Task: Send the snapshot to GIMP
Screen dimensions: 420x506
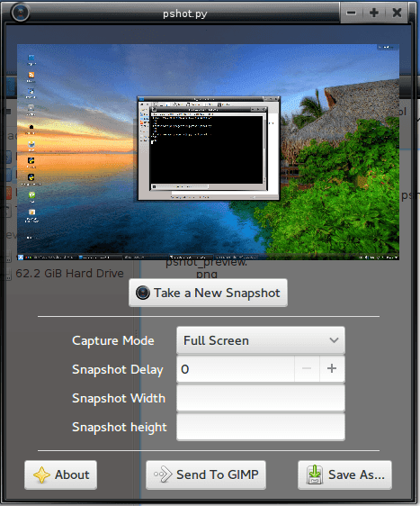Action: point(206,474)
